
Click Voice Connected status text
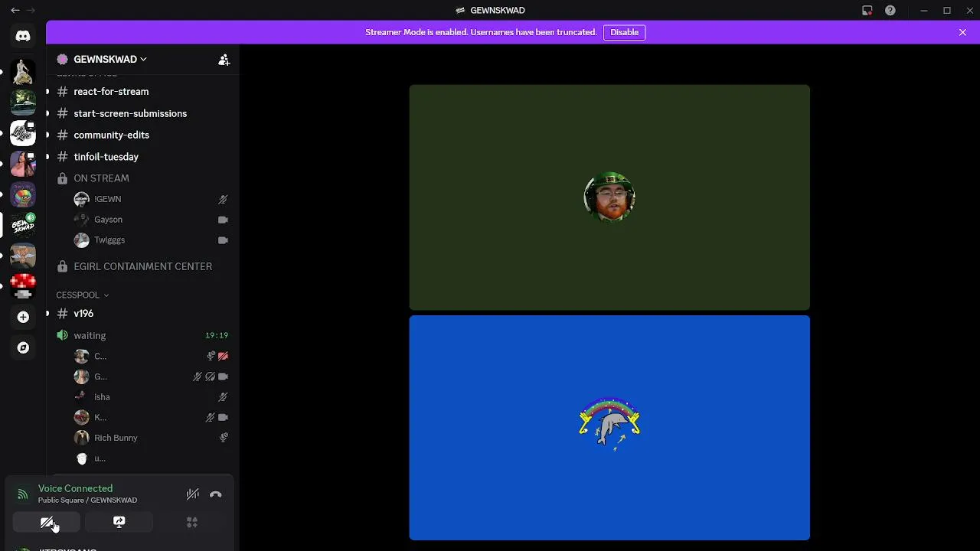75,488
